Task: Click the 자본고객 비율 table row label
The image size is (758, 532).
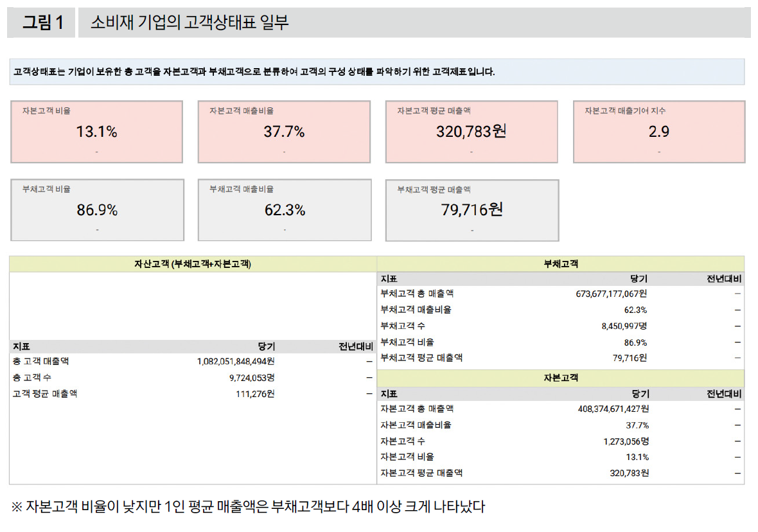Action: (x=407, y=457)
